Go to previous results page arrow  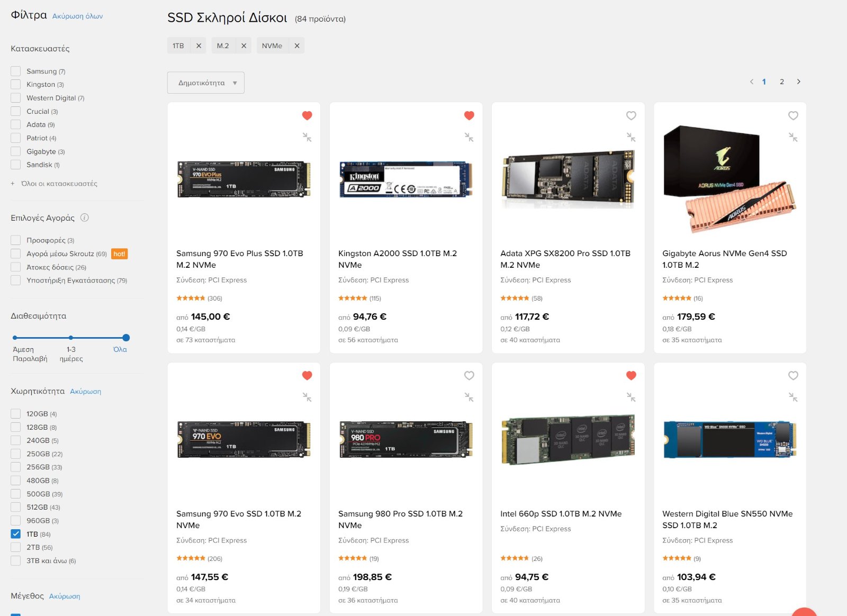tap(751, 81)
